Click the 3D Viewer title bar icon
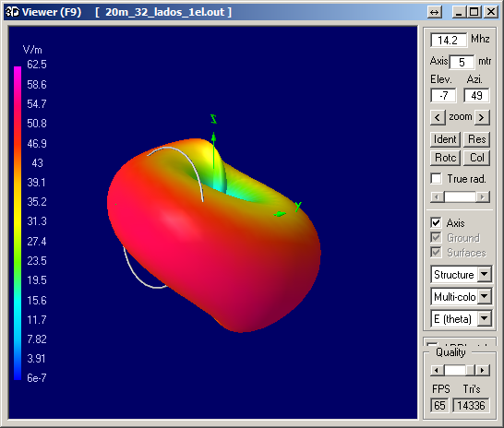The image size is (504, 428). pos(12,12)
